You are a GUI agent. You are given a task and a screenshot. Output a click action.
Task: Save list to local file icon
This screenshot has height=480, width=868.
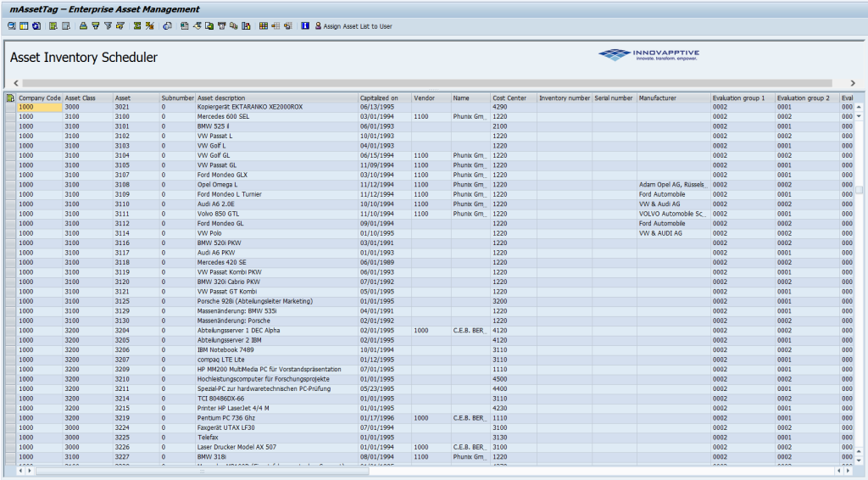pyautogui.click(x=209, y=26)
